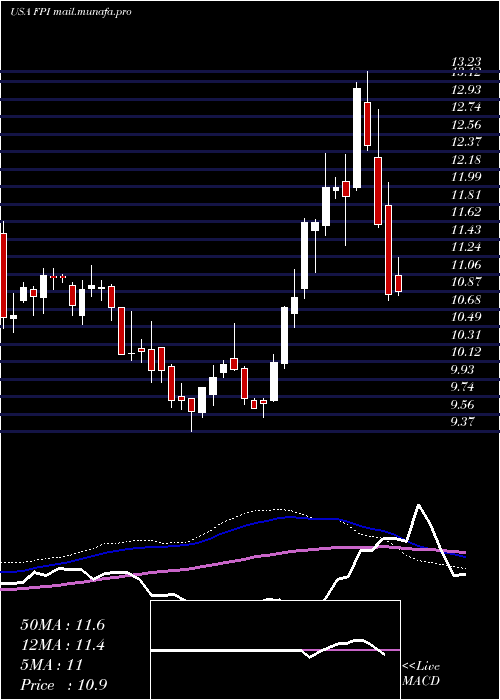This screenshot has height=700, width=500.
Task: Select the 11.43 price axis label
Action: click(x=467, y=229)
